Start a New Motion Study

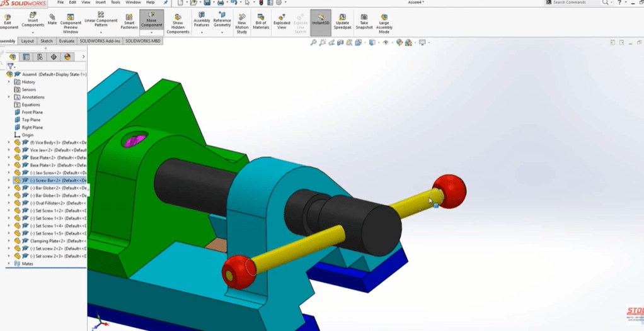click(x=242, y=23)
